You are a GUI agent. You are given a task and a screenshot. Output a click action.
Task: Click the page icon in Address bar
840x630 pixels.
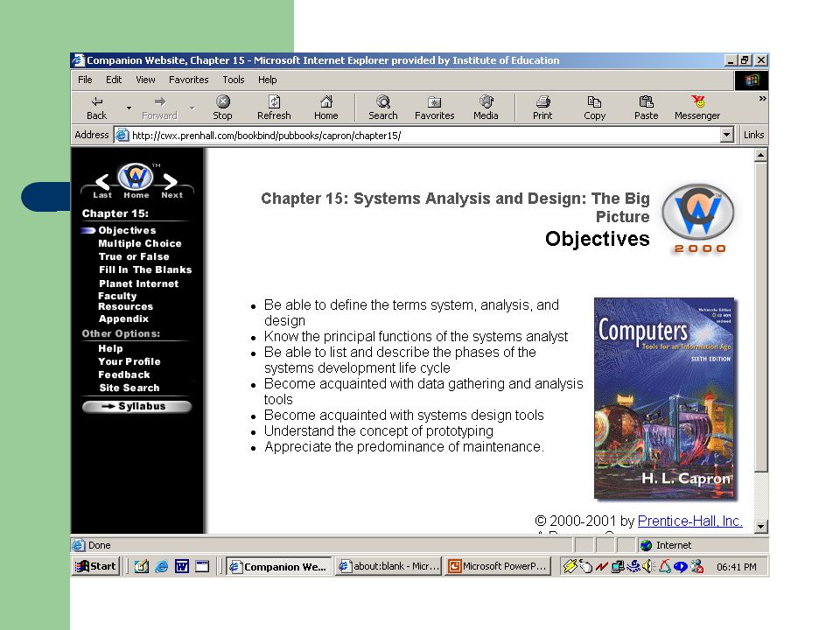[122, 135]
